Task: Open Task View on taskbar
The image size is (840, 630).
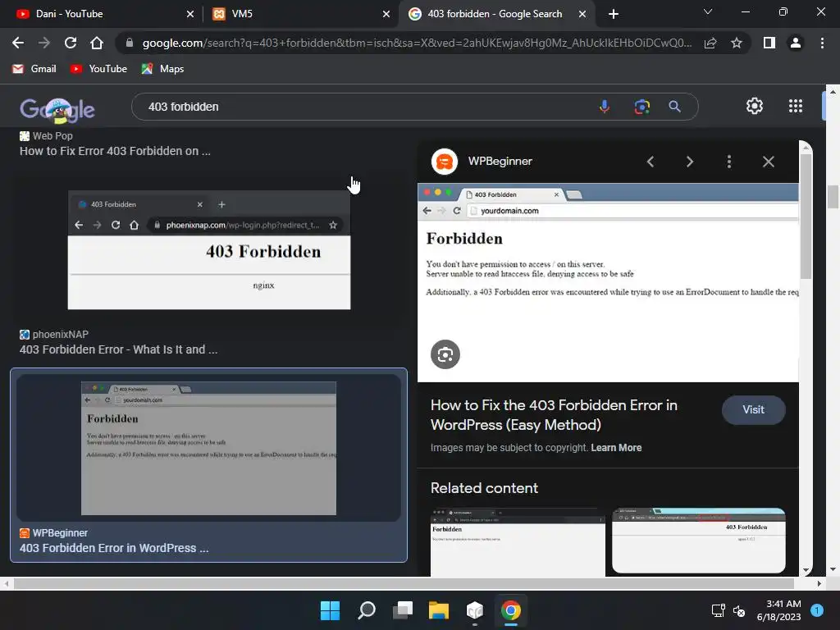Action: (402, 610)
